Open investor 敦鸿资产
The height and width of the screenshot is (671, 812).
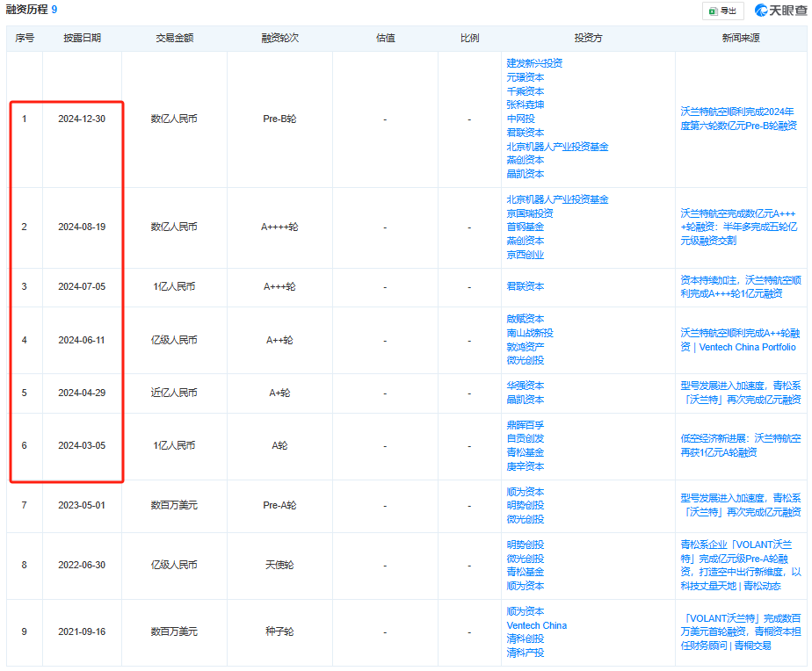[x=526, y=346]
